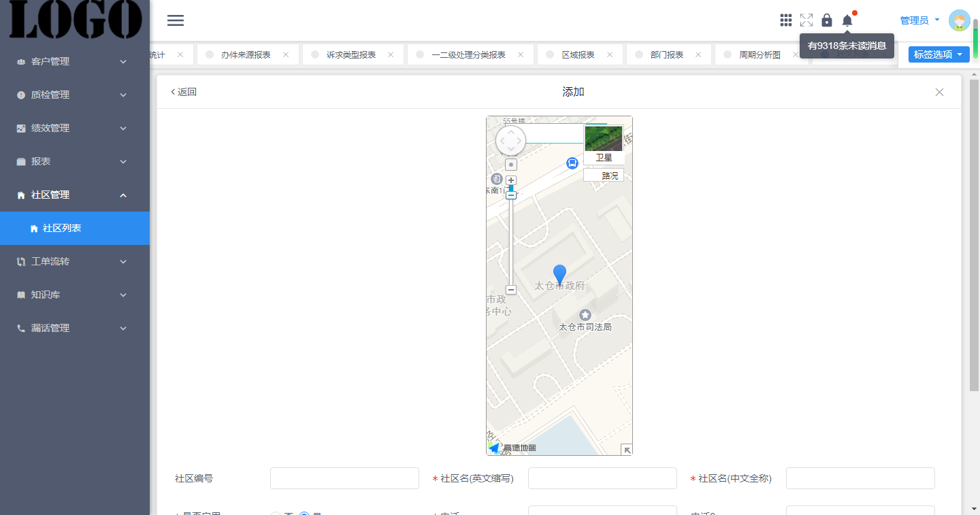Click the 高德地图 logo

tap(513, 448)
